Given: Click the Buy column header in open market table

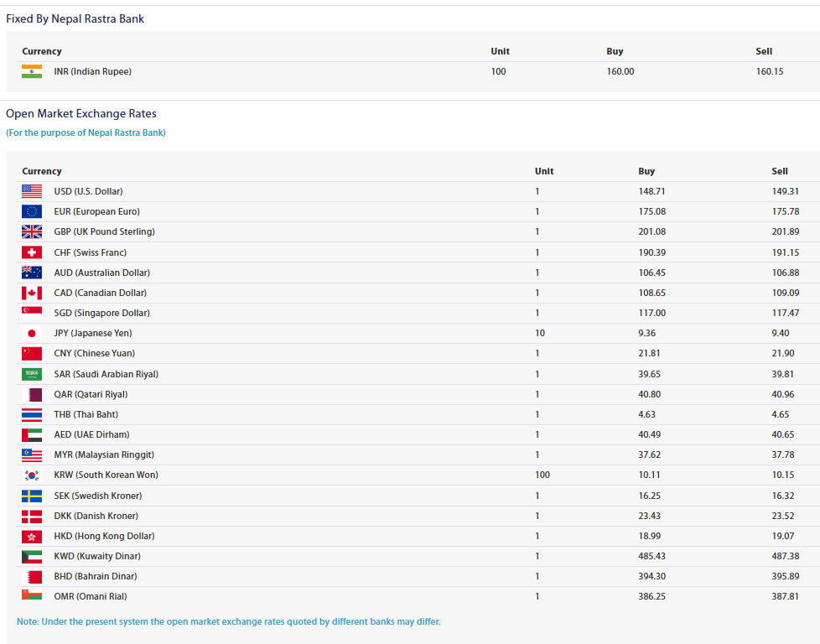Looking at the screenshot, I should [646, 171].
